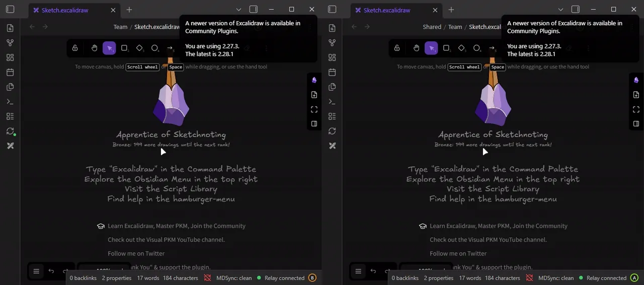Open a new tab in the right window

pos(451,10)
